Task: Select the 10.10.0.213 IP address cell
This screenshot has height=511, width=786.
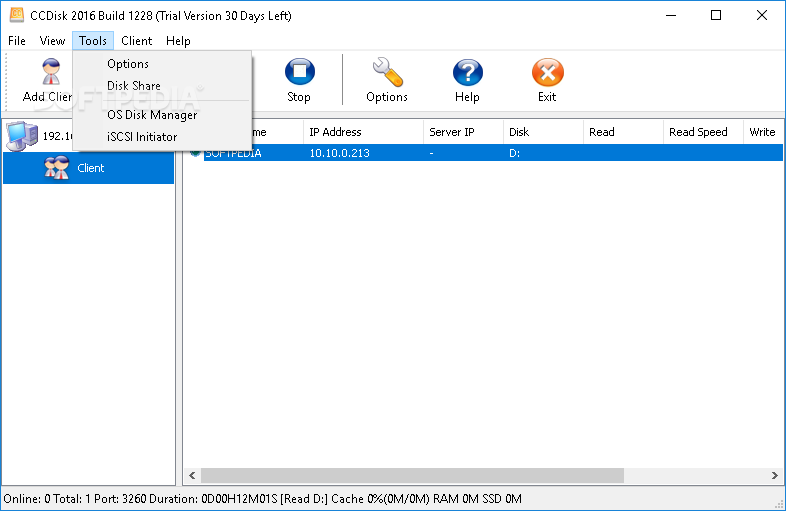Action: click(339, 153)
